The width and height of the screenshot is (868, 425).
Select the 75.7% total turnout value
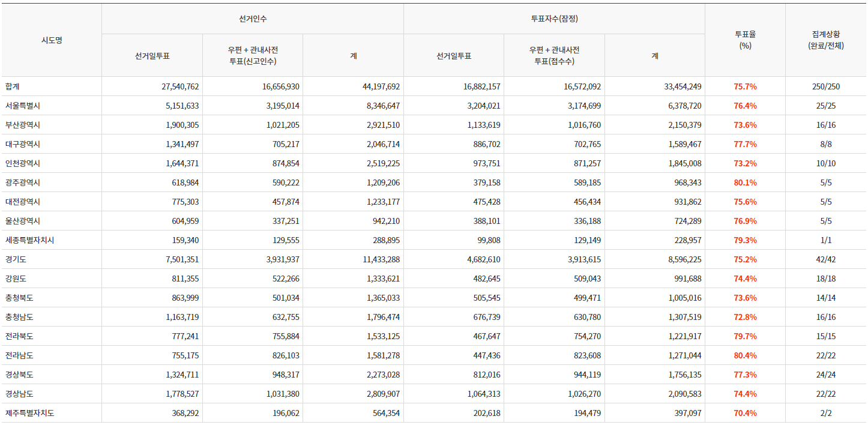745,86
